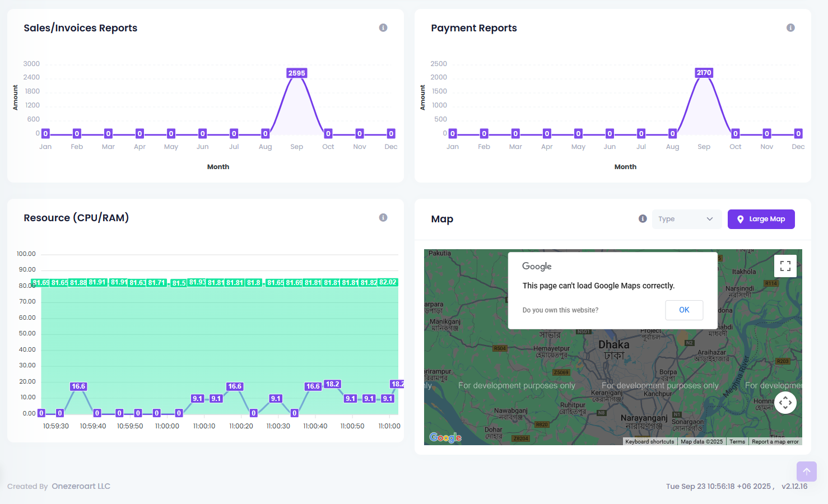Screen dimensions: 828x504
Task: Click the Map panel info icon
Action: 643,219
